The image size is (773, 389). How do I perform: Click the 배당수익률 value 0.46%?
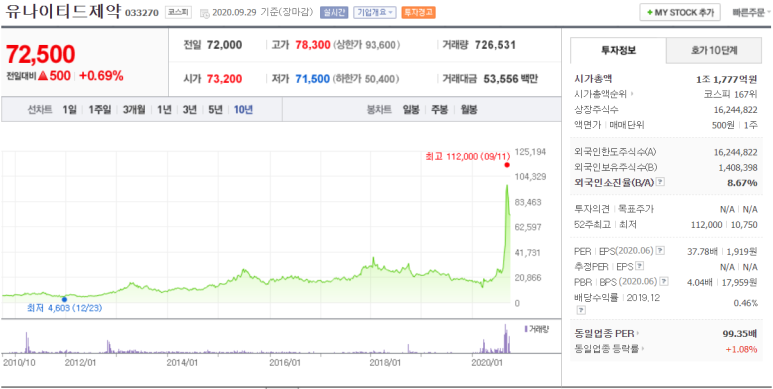(x=745, y=303)
